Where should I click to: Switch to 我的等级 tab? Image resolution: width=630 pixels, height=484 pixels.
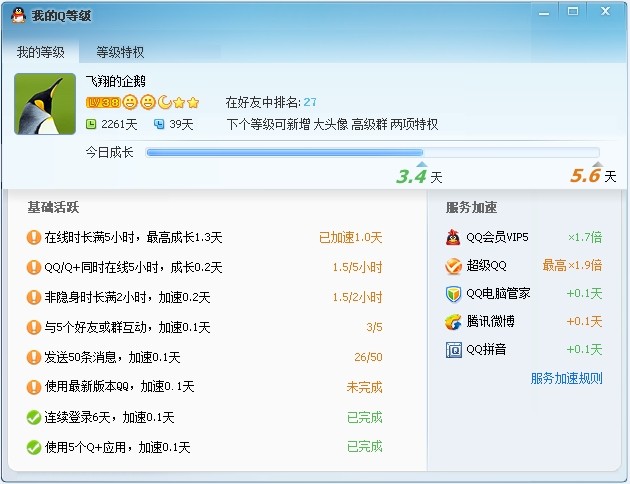click(x=40, y=52)
